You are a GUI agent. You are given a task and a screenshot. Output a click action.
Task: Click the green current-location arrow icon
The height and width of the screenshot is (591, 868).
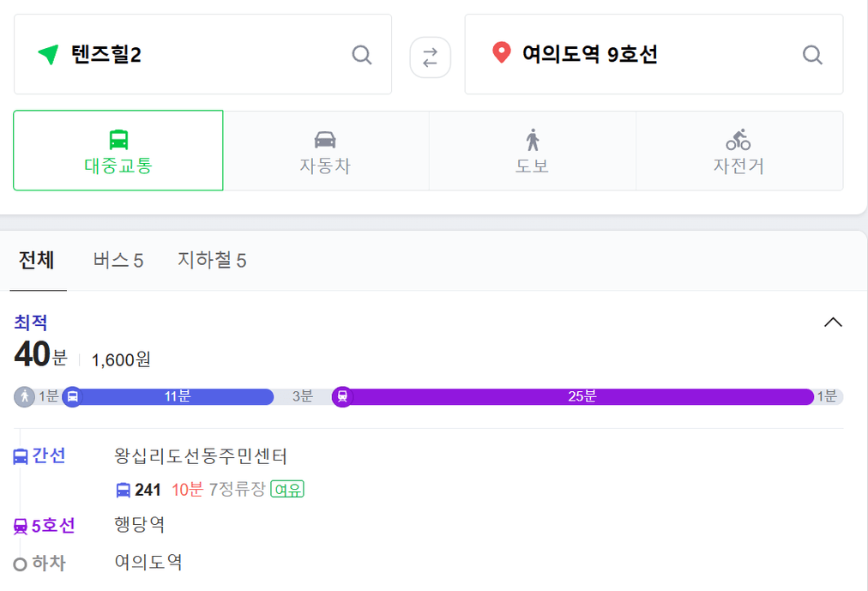tap(49, 54)
